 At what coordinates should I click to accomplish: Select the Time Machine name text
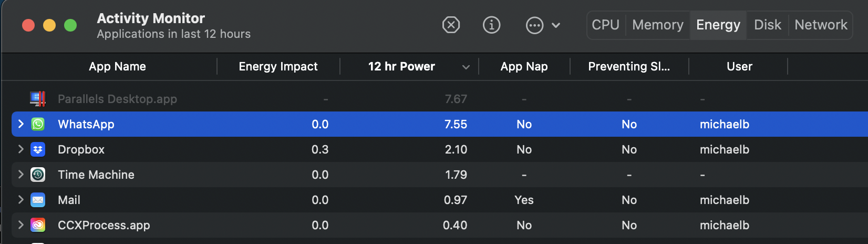point(96,175)
